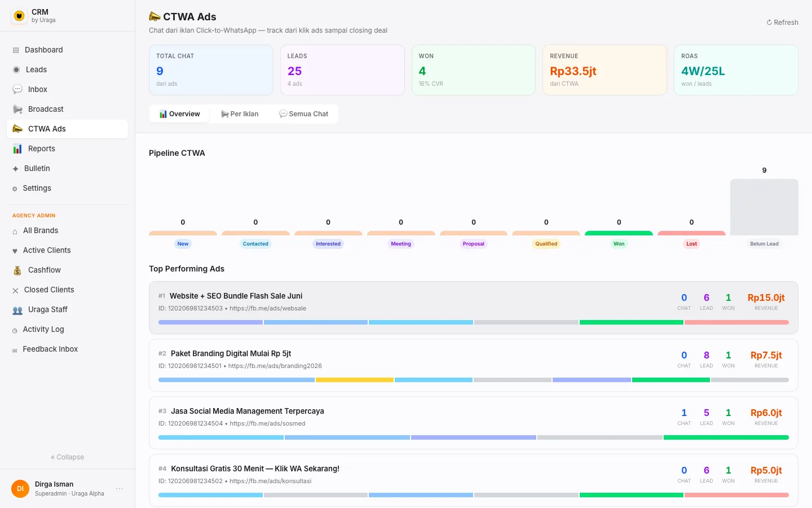Click the Revenue Rp33.5jt stat card
The width and height of the screenshot is (812, 508).
(604, 70)
